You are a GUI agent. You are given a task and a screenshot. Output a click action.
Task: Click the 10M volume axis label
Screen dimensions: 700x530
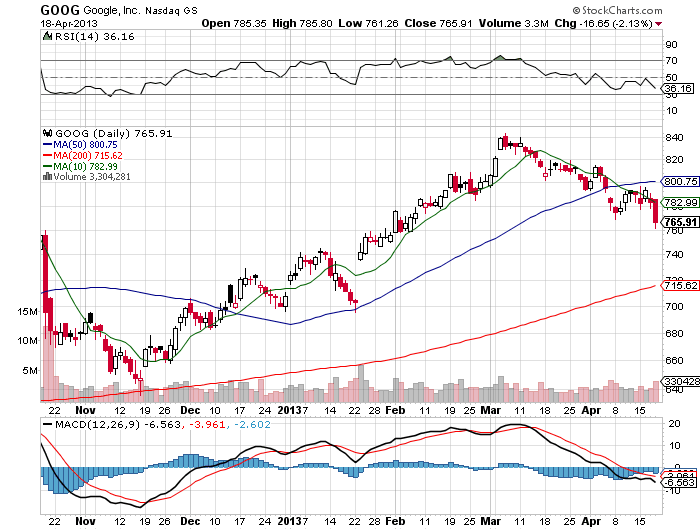27,341
